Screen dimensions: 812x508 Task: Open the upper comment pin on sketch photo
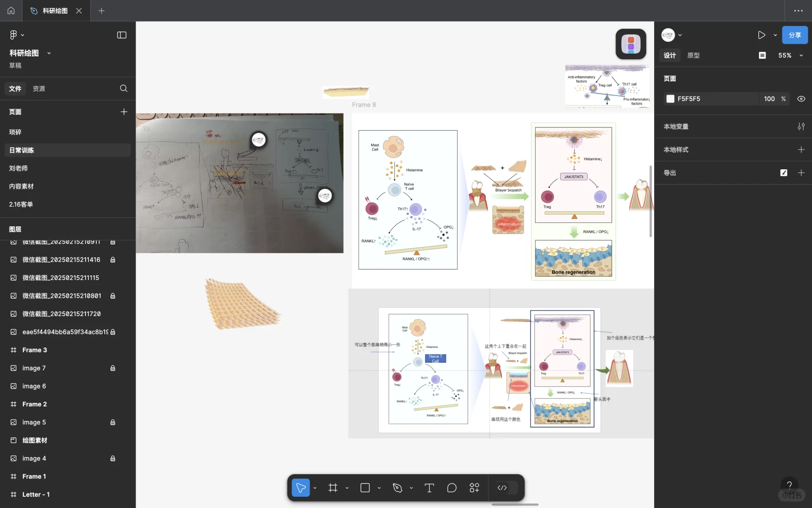tap(258, 140)
